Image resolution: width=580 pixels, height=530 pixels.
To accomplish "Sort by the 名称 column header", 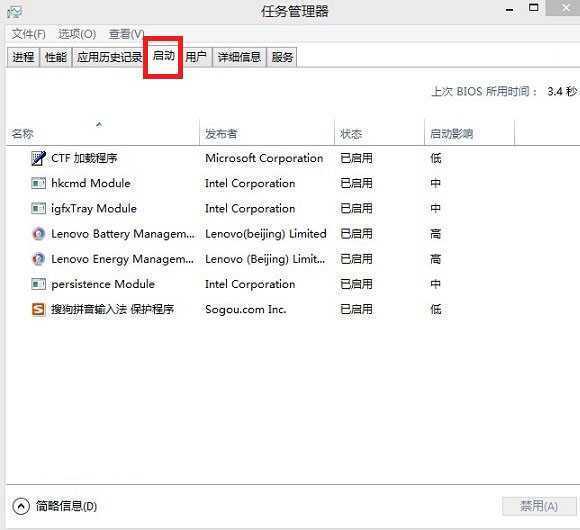I will [102, 134].
